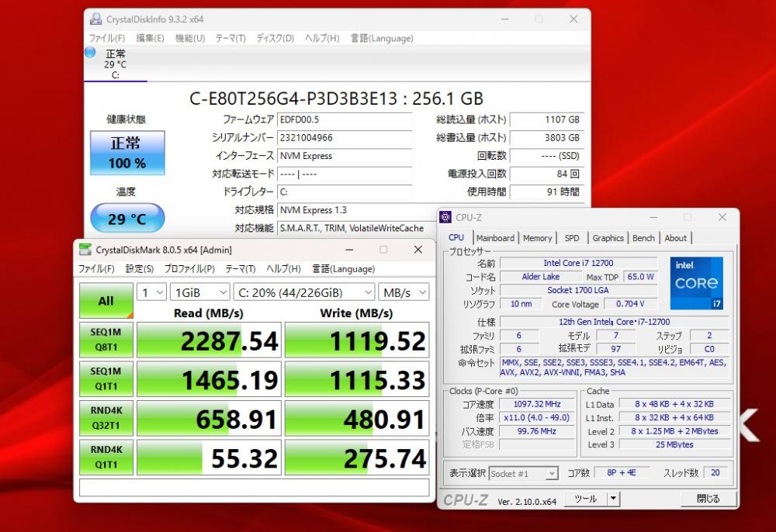Click the power-on hours value 91 時間
This screenshot has height=532, width=776.
pos(547,192)
